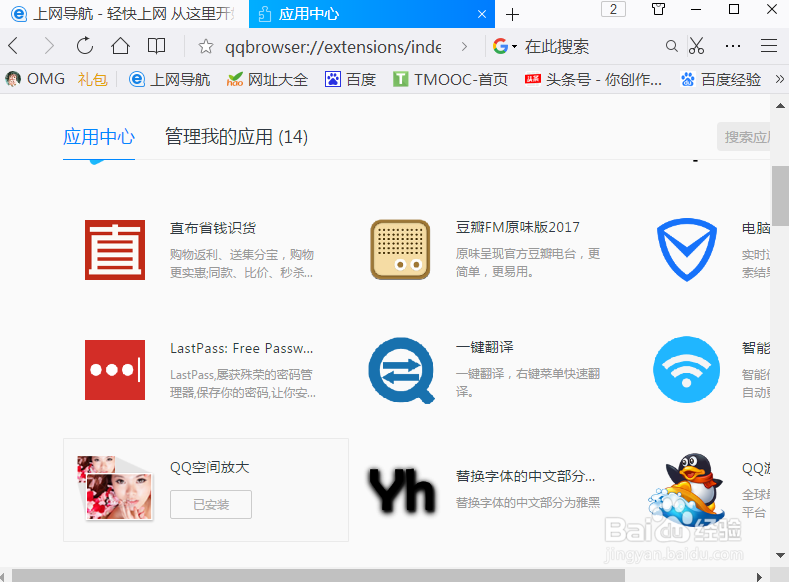Bookmark this page with the star icon
Image resolution: width=789 pixels, height=582 pixels.
point(205,47)
